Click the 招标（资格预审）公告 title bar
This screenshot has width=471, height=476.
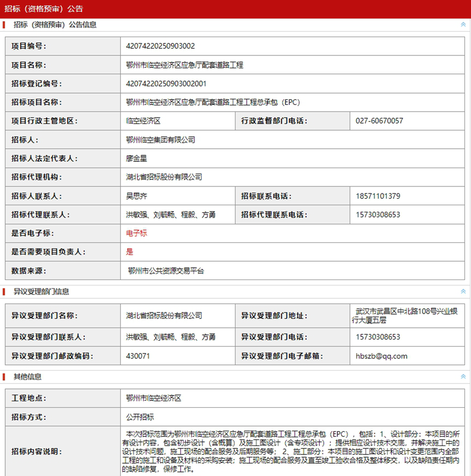(44, 9)
